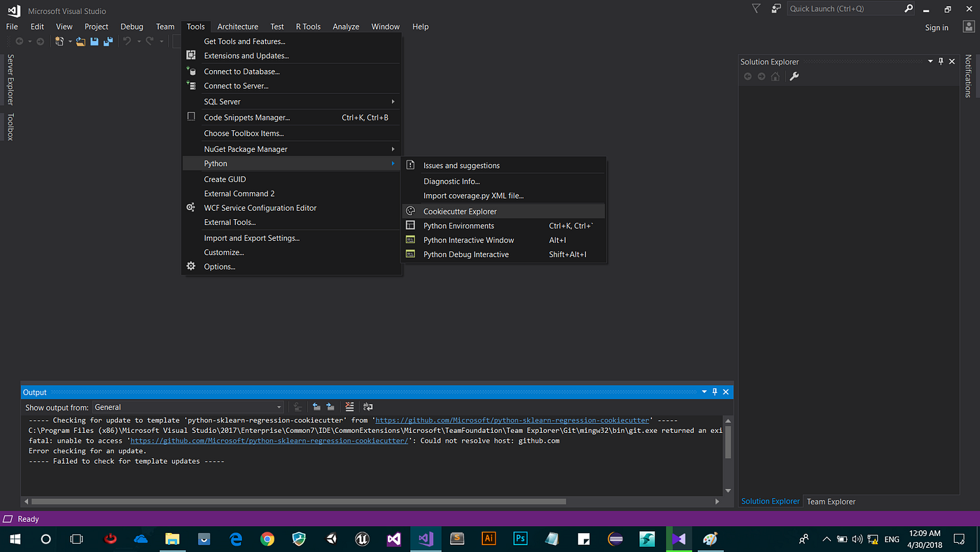Open the GitHub link in the fatal error line

click(269, 441)
